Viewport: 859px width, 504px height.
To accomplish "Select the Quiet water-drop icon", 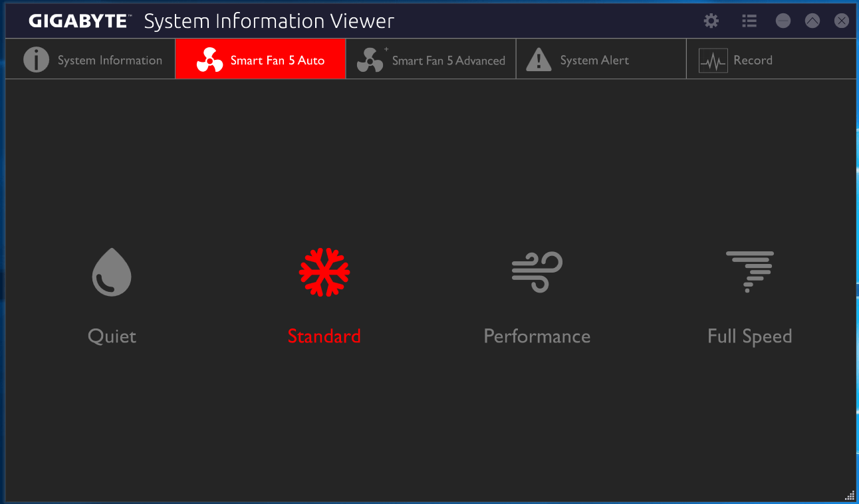I will point(112,272).
